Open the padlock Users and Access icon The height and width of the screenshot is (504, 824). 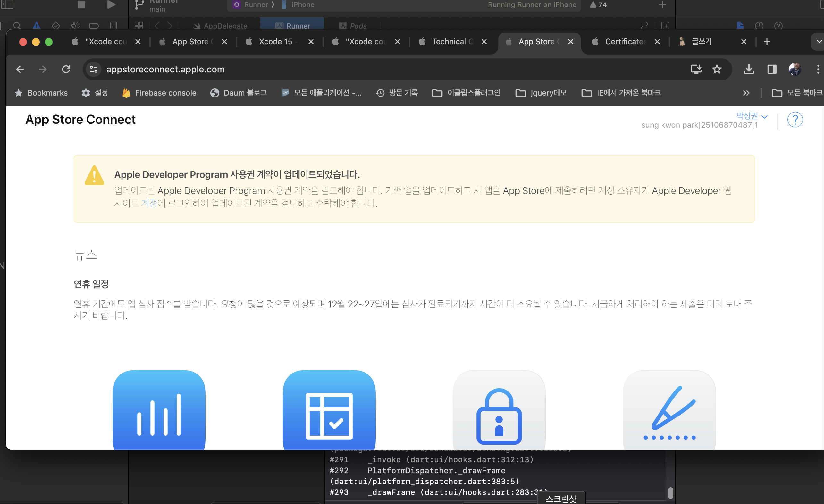[499, 410]
